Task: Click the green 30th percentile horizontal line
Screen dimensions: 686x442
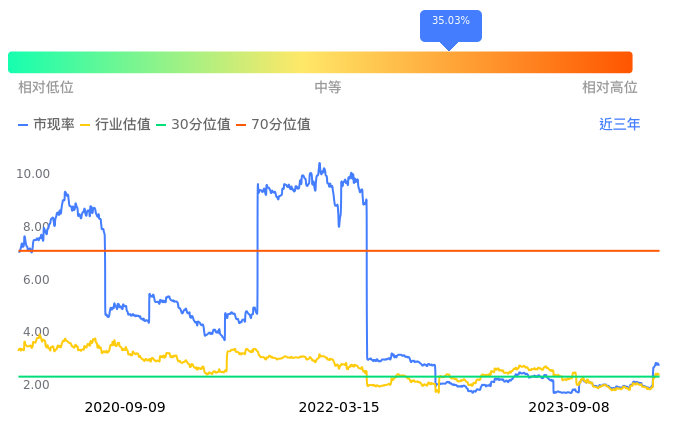Action: 300,377
